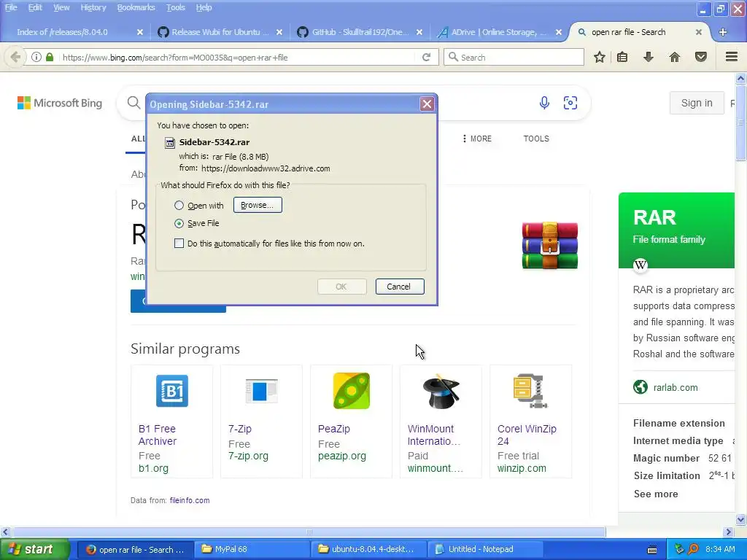Click the Bing visual search camera icon
747x560 pixels.
pyautogui.click(x=570, y=102)
